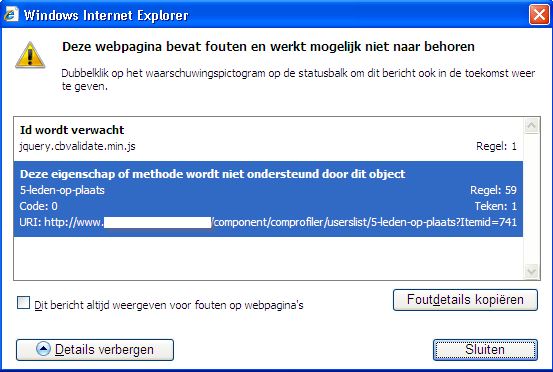Viewport: 553px width, 372px height.
Task: Click the URI line of highlighted error
Action: tap(268, 222)
